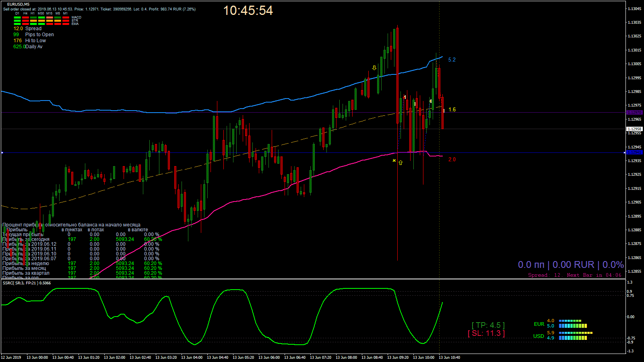Click the M1 EMA indicator cell
The image size is (644, 362).
[x=66, y=24]
